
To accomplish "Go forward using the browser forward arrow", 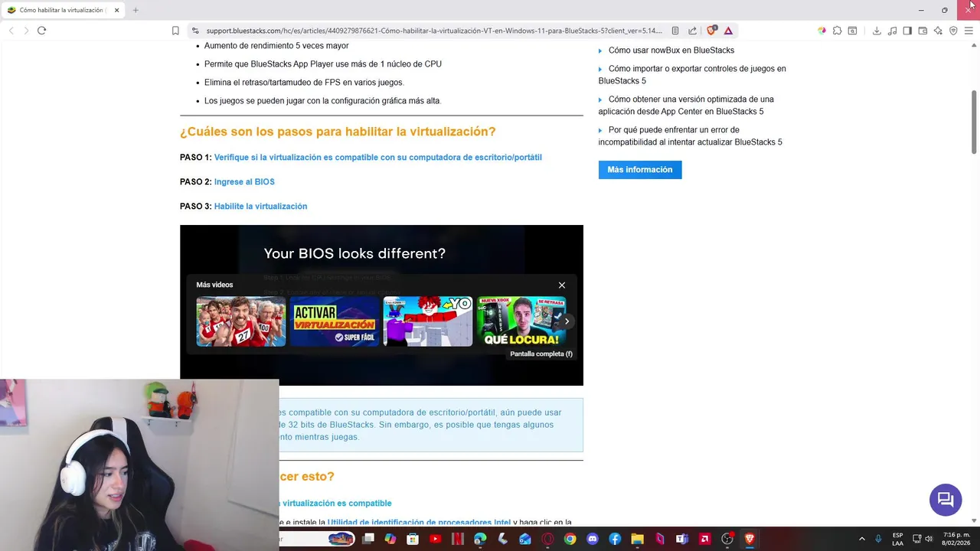I will (x=26, y=31).
